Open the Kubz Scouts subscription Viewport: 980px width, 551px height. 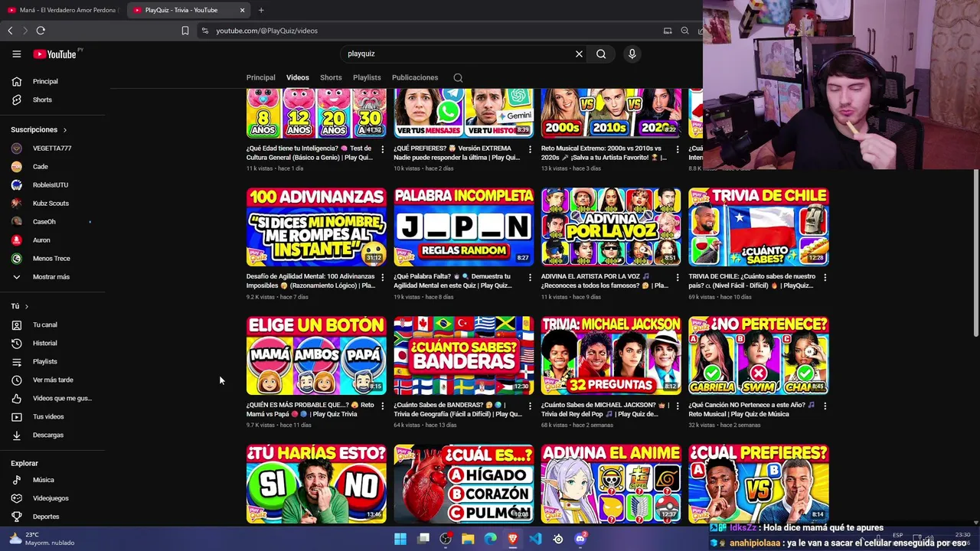pyautogui.click(x=54, y=204)
